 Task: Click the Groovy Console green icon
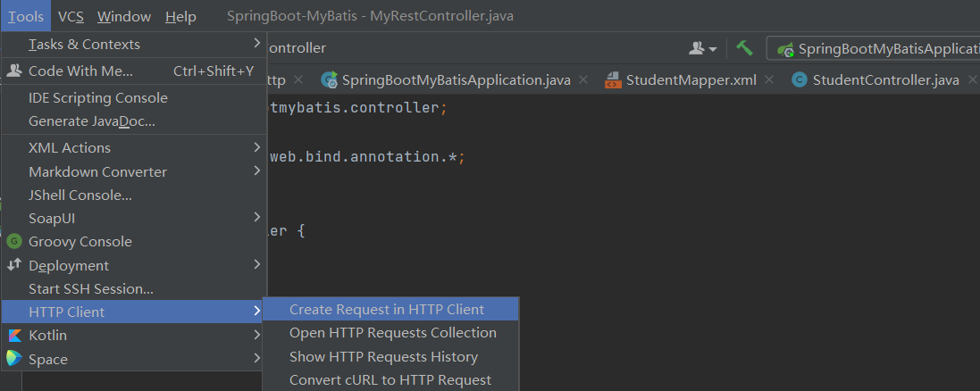[x=14, y=241]
